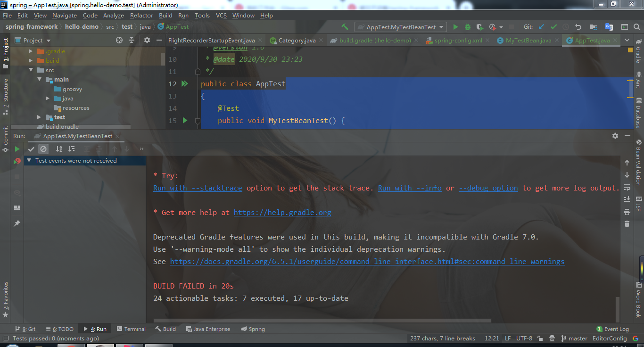Image resolution: width=644 pixels, height=347 pixels.
Task: Expand the test folder
Action: click(40, 117)
